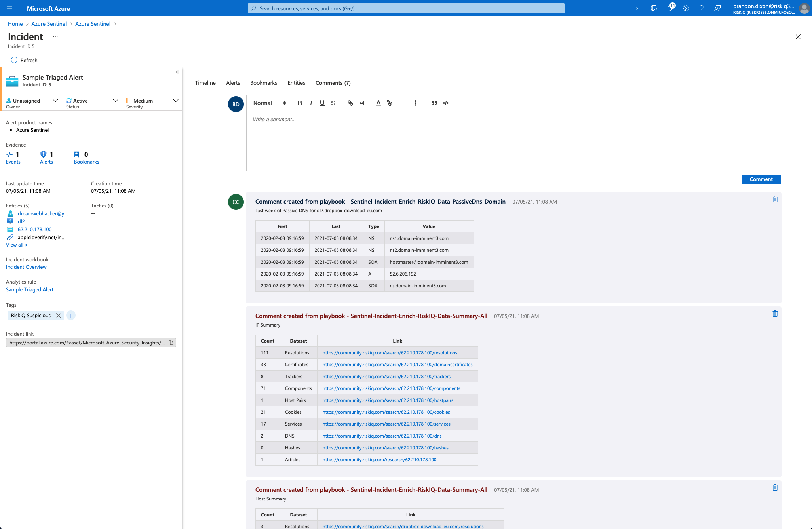The width and height of the screenshot is (812, 529).
Task: Click the Home breadcrumb
Action: 15,24
